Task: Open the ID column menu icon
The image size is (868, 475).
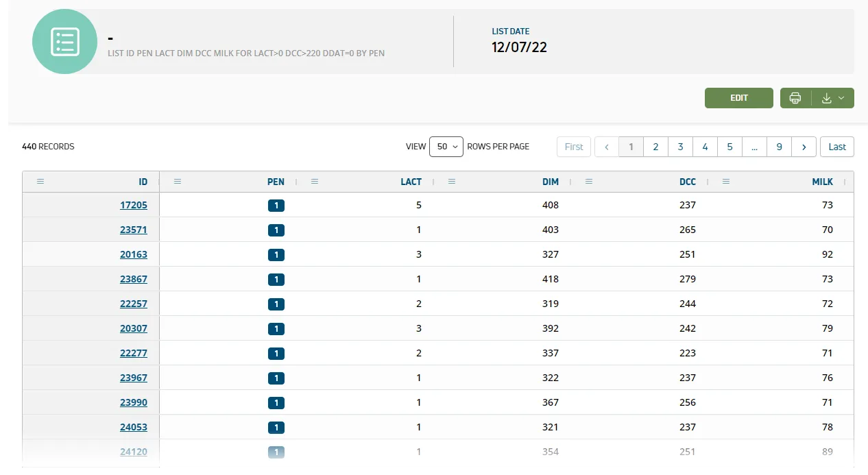Action: (x=40, y=182)
